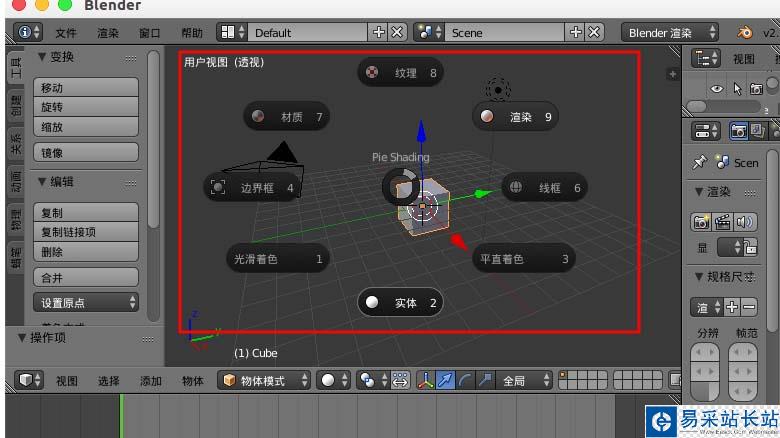780x438 pixels.
Task: Toggle the outliner camera renderability icon
Action: point(757,89)
